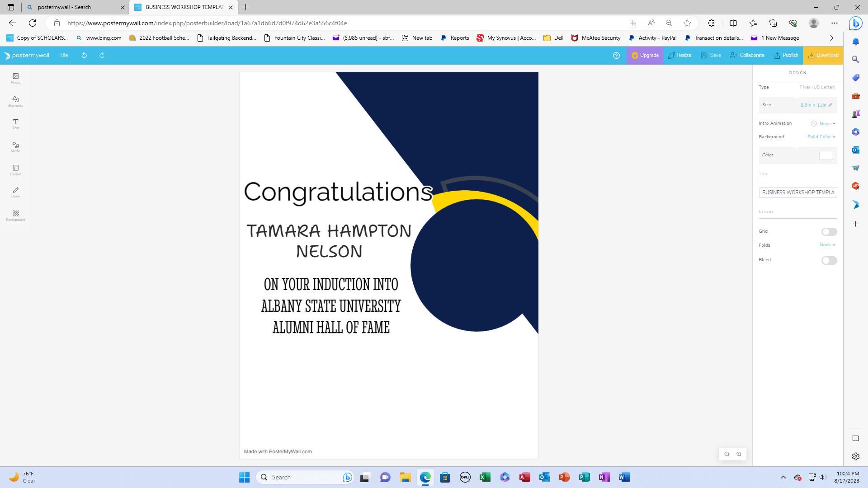Open the Media panel
Screen dimensions: 868x488
(15, 147)
